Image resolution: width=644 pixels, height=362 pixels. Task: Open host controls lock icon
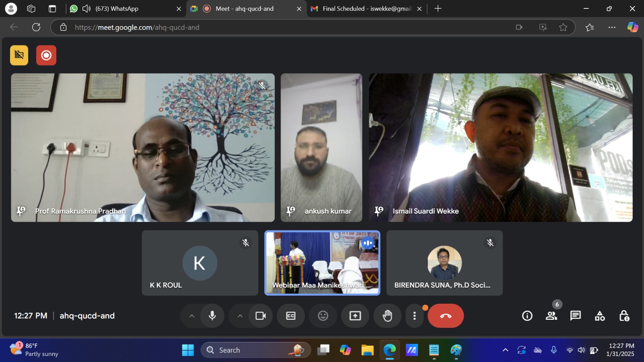point(624,316)
